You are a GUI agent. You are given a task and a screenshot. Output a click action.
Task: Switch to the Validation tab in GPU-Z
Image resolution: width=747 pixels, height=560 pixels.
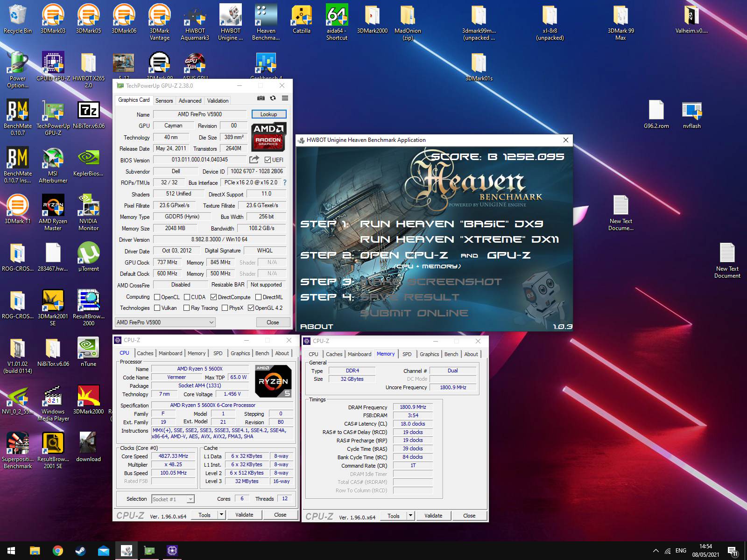coord(218,100)
